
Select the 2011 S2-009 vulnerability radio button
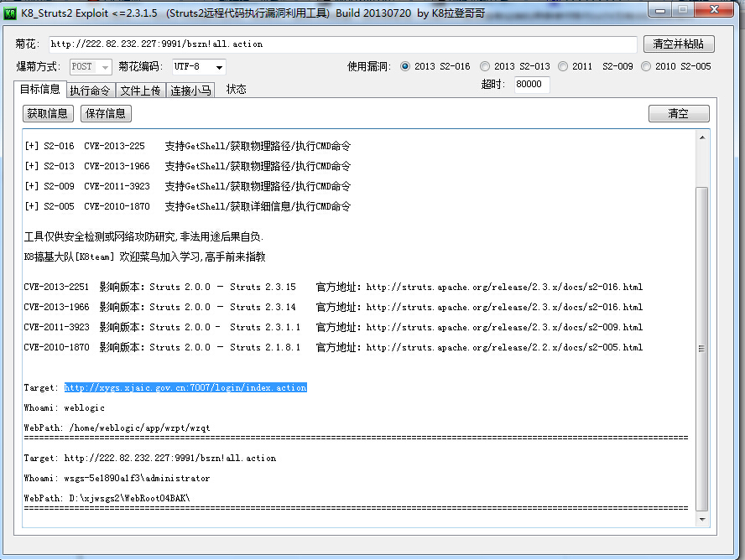pos(563,66)
